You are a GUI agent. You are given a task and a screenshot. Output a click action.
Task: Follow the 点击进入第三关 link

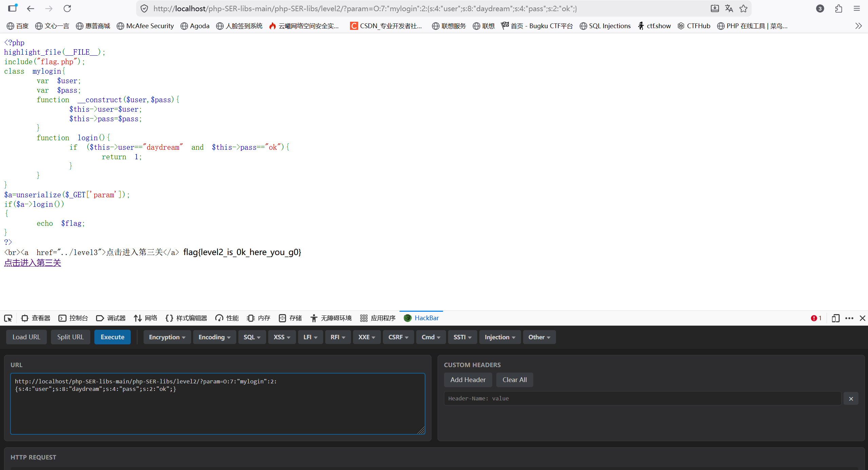click(x=33, y=263)
